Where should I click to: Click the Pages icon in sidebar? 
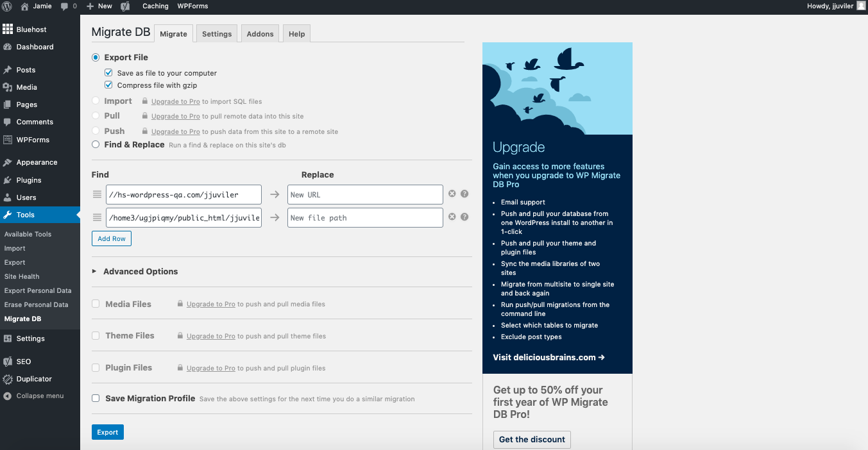coord(8,104)
